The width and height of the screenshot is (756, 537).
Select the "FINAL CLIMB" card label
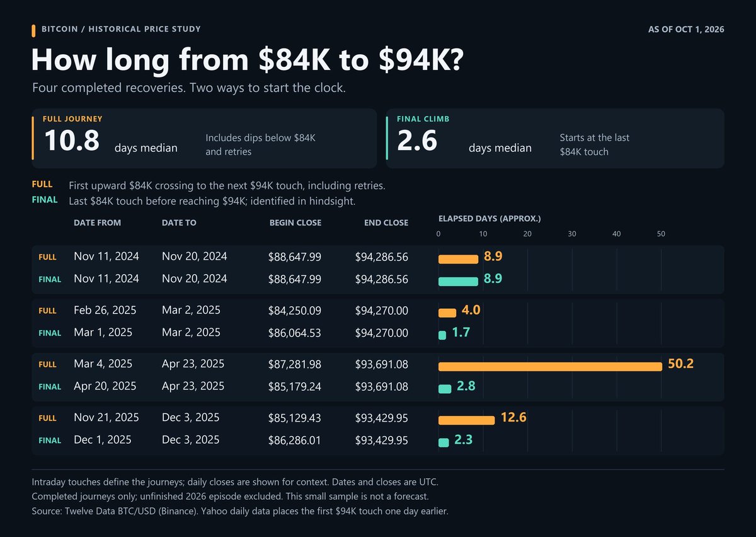coord(423,118)
